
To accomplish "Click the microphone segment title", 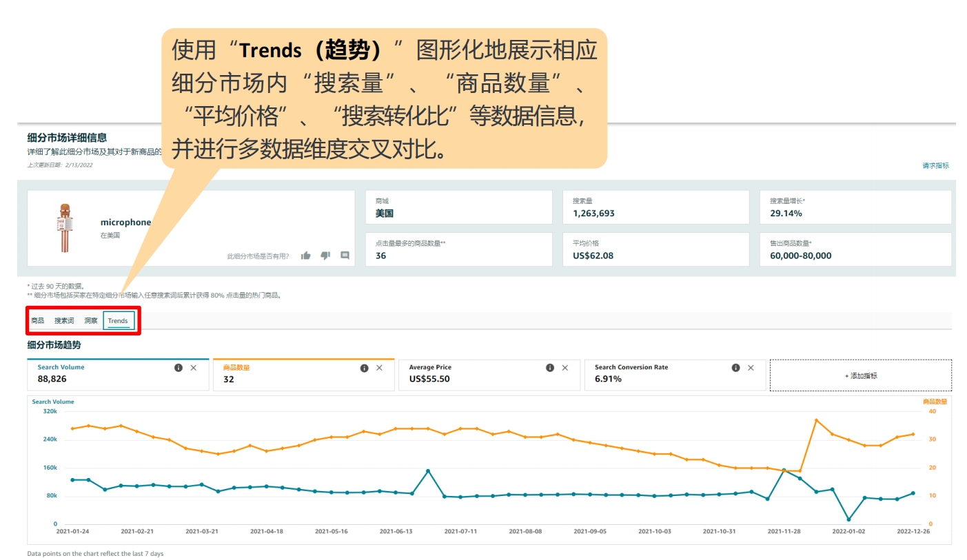I will (x=125, y=222).
